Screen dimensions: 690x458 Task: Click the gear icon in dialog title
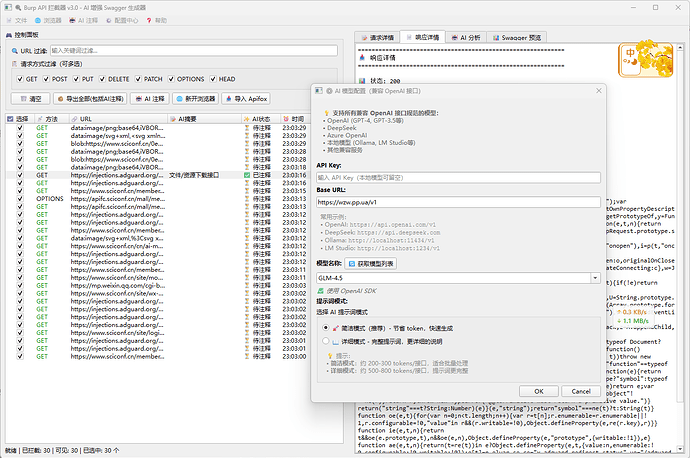click(x=329, y=91)
